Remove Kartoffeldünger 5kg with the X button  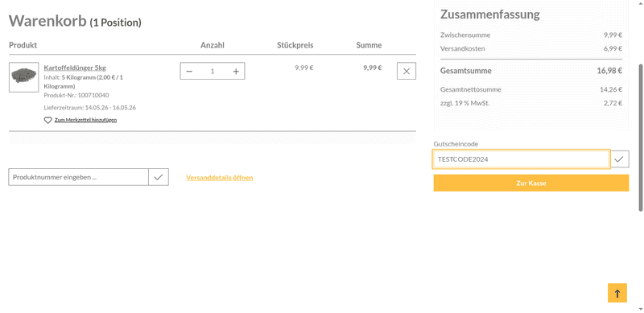tap(407, 71)
